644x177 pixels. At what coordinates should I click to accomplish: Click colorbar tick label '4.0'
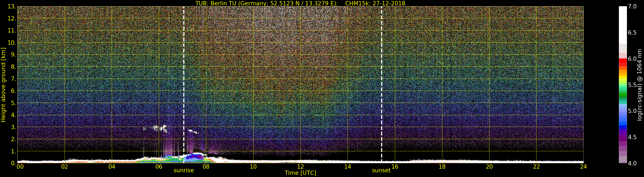click(x=632, y=163)
